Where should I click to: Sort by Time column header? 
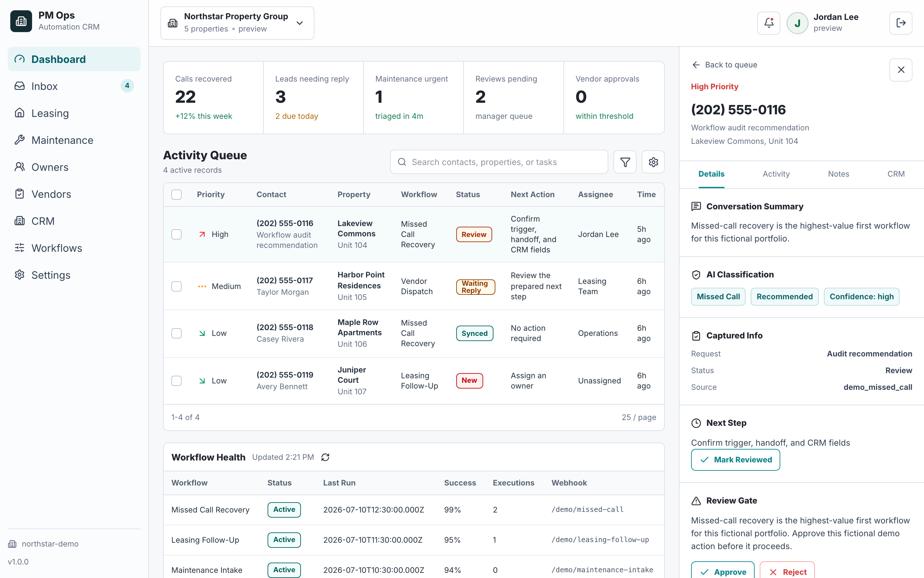(646, 195)
